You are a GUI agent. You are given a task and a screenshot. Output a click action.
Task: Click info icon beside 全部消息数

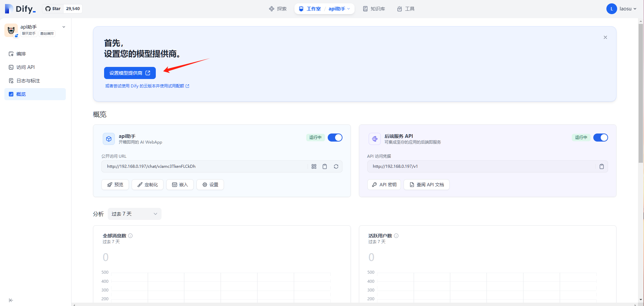click(130, 236)
